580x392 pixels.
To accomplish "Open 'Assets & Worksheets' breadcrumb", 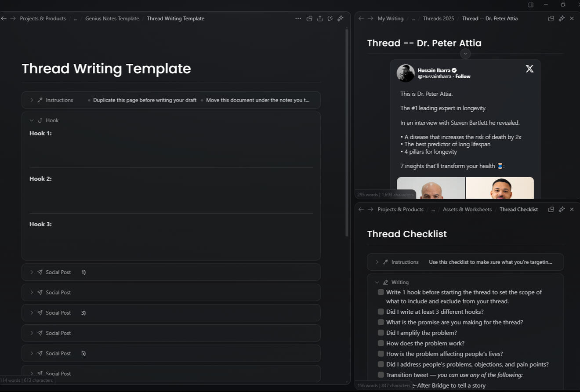I will 467,210.
